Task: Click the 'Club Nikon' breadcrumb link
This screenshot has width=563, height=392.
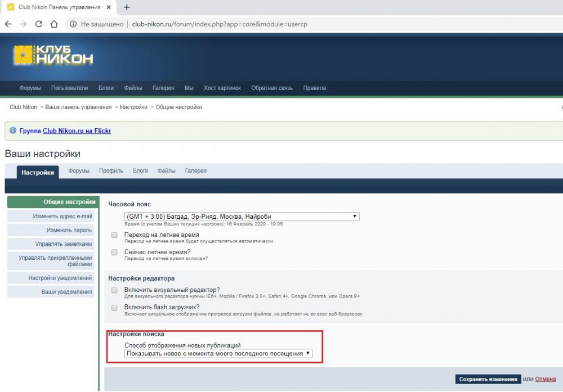Action: point(23,107)
